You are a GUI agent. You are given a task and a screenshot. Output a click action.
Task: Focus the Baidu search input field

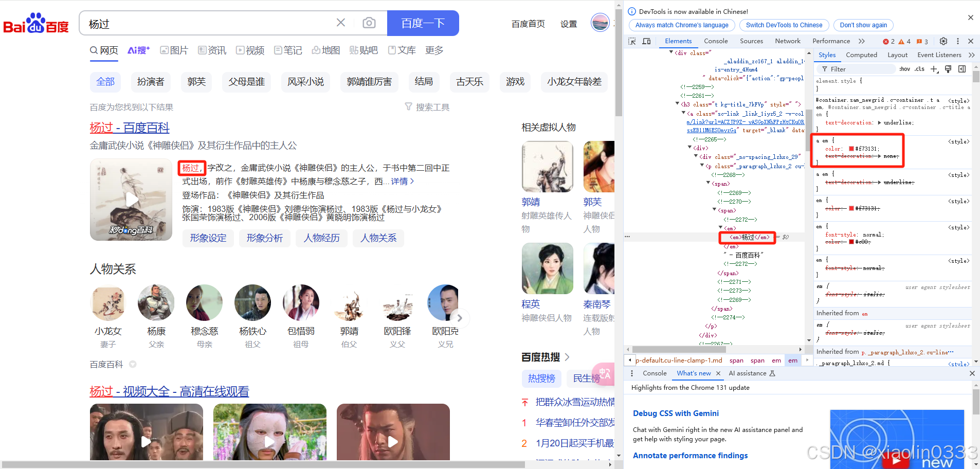208,23
